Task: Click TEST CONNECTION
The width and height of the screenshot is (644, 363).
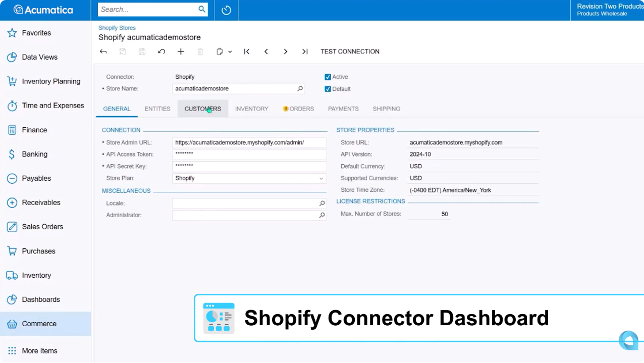Action: coord(350,51)
